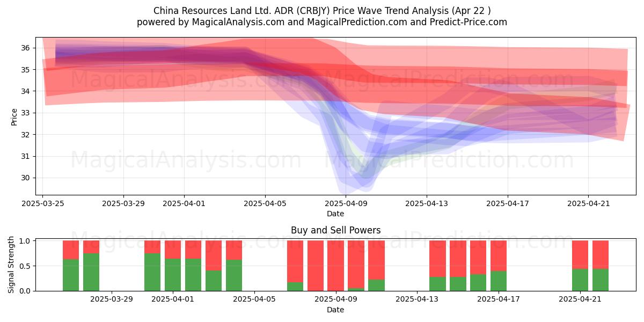Image resolution: width=644 pixels, height=322 pixels.
Task: Click 2025-03-29 tick label under price chart
Action: (x=123, y=203)
